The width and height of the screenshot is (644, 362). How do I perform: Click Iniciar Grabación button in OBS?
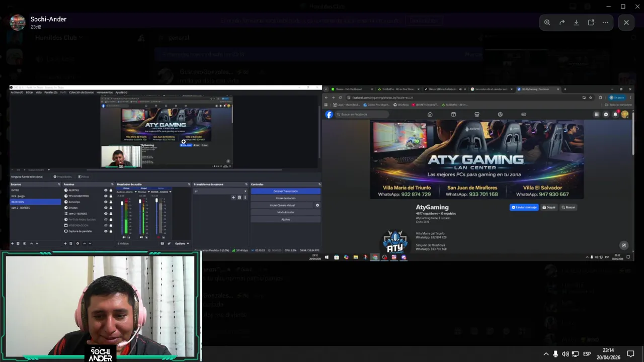[285, 198]
